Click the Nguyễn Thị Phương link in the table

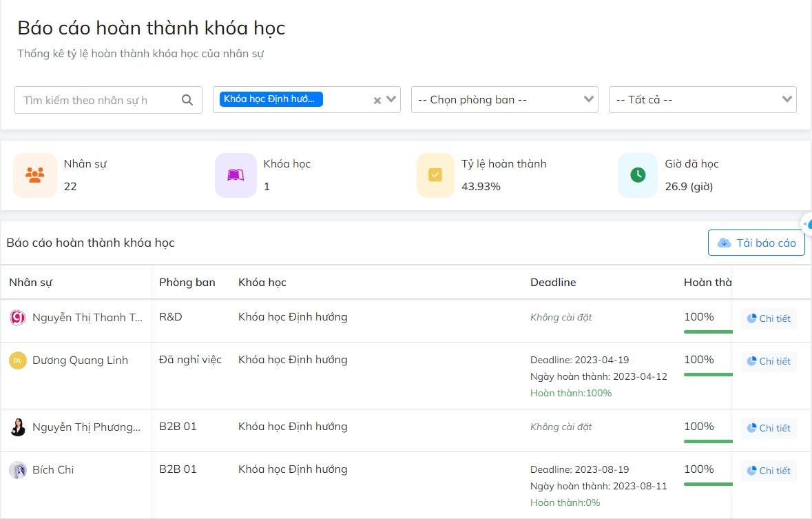(x=87, y=427)
